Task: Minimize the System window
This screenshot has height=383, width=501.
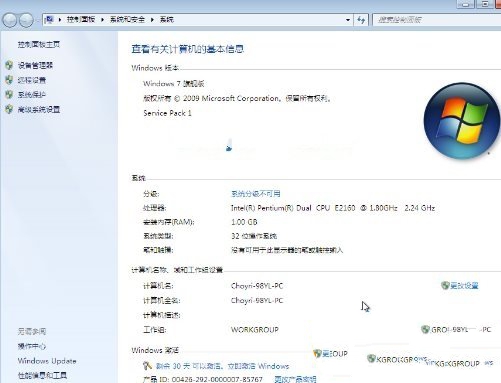Action: [x=466, y=4]
